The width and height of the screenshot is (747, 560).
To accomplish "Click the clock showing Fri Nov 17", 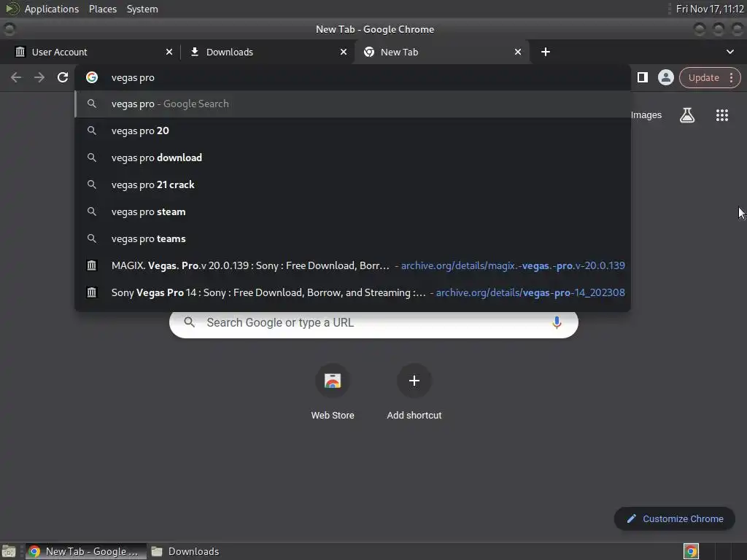I will coord(709,9).
